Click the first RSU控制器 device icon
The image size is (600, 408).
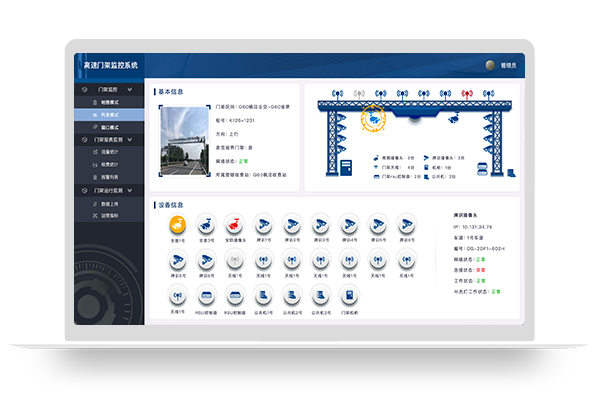[x=207, y=294]
